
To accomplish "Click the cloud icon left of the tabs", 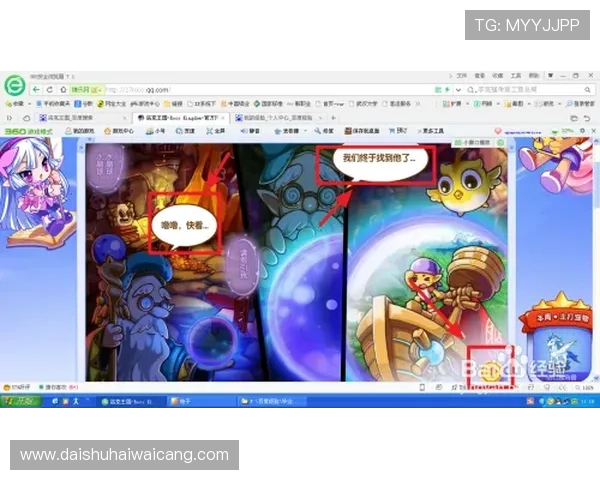I will [x=26, y=118].
